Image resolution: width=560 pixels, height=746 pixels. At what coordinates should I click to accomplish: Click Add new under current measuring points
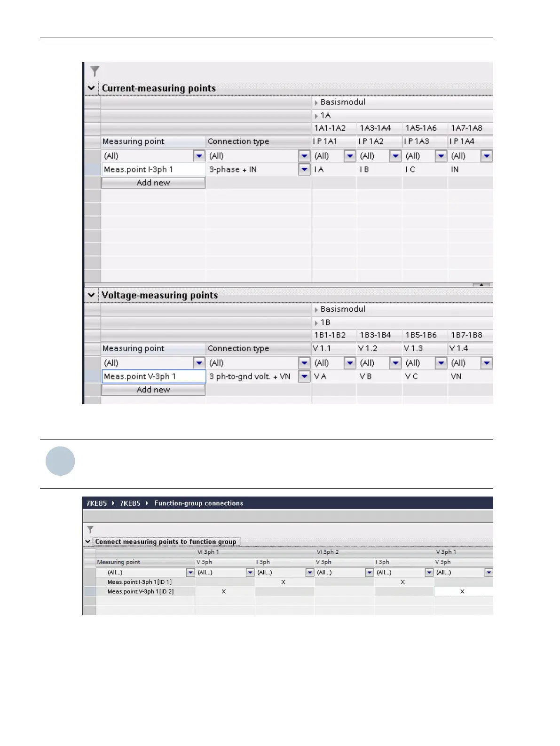point(153,183)
